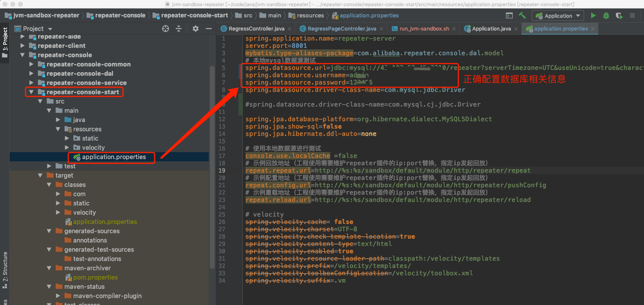Switch to the Application.java tab

pos(491,29)
